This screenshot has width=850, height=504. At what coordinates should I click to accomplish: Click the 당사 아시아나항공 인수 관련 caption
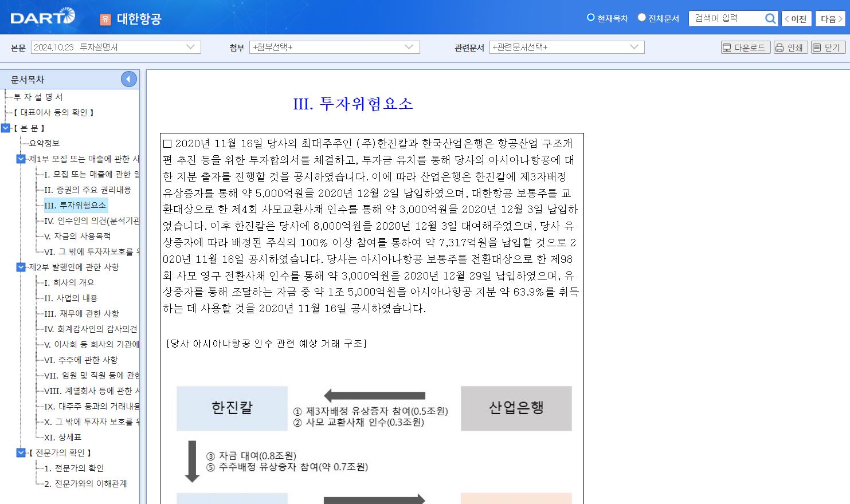[267, 343]
